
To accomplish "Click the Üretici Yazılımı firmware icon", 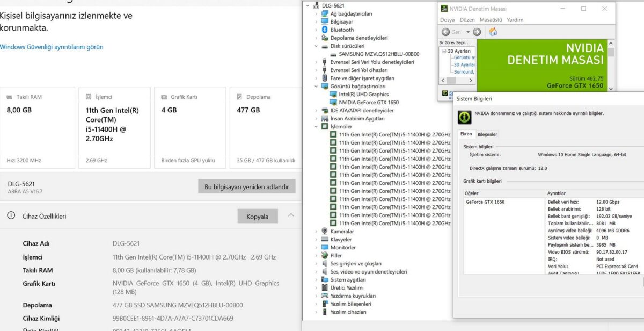I will click(x=325, y=287).
